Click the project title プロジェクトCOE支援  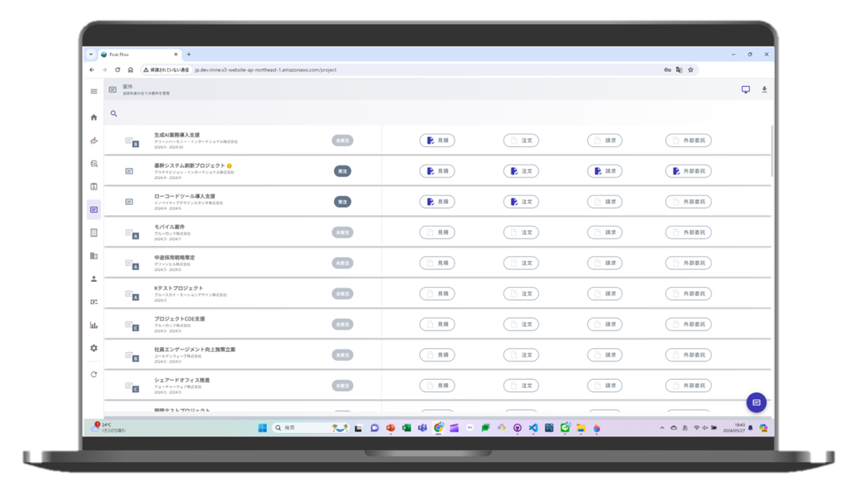coord(179,318)
